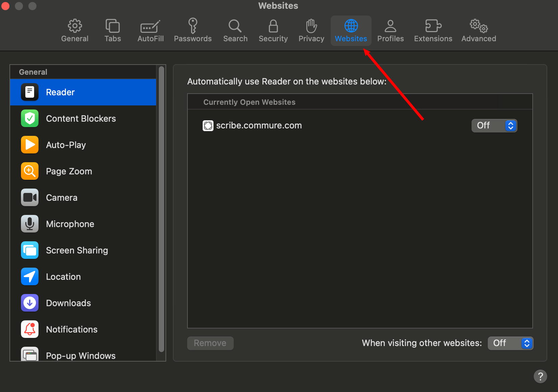Select Location label in sidebar

click(x=63, y=277)
